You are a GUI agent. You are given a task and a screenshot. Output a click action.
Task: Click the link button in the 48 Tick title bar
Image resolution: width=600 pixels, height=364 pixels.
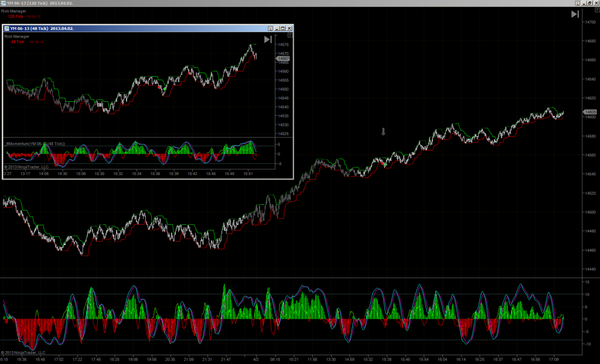tap(270, 28)
